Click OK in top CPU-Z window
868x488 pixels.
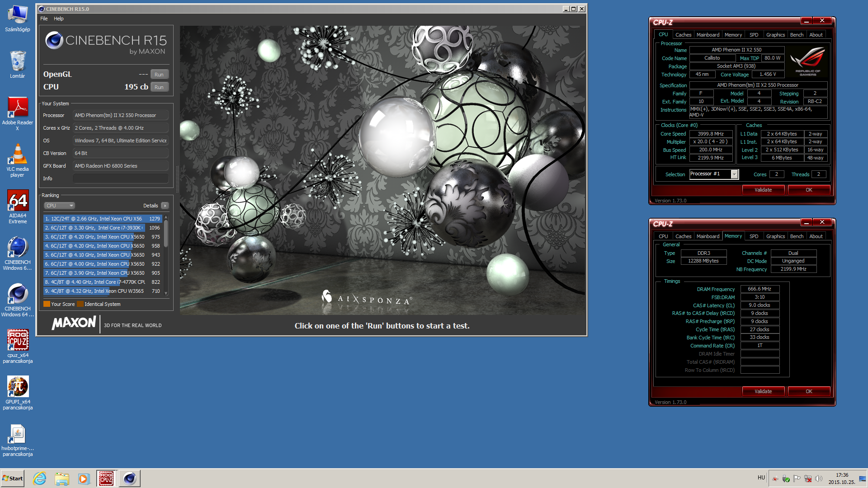[809, 190]
